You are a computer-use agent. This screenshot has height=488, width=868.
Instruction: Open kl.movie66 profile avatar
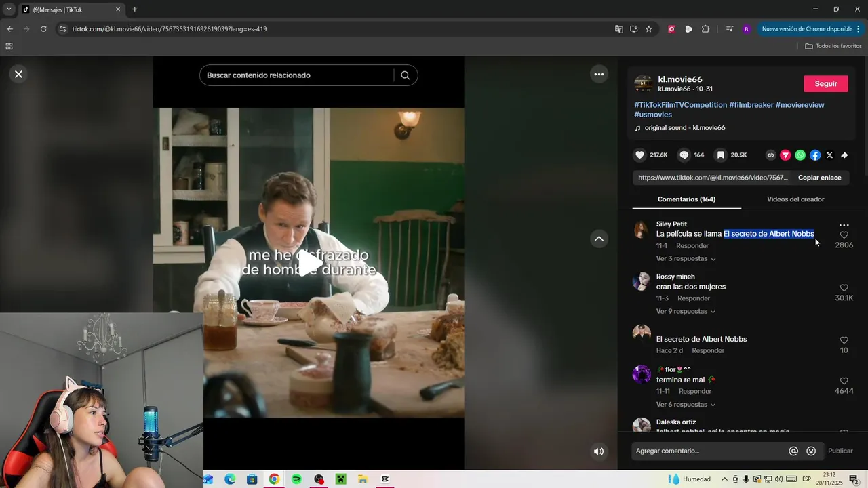[x=644, y=84]
